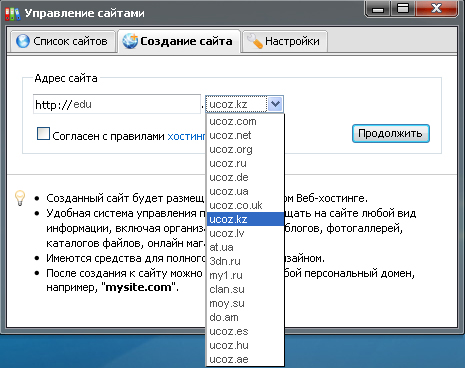
Task: Select ucoz.ru domain option
Action: [x=245, y=163]
